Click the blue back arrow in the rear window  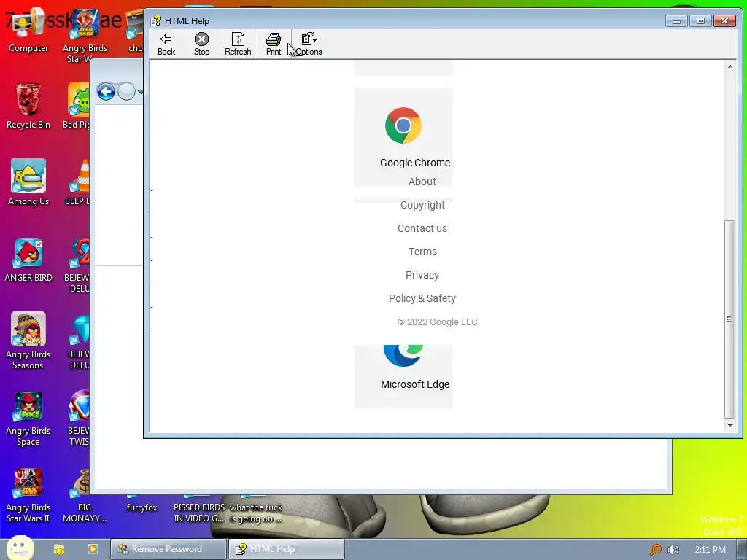coord(106,91)
